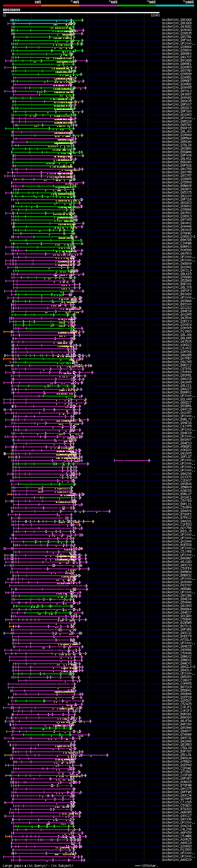This screenshot has width=197, height=868.
Task: Select hit label UniRef100_B9IAD8
Action: (177, 60)
